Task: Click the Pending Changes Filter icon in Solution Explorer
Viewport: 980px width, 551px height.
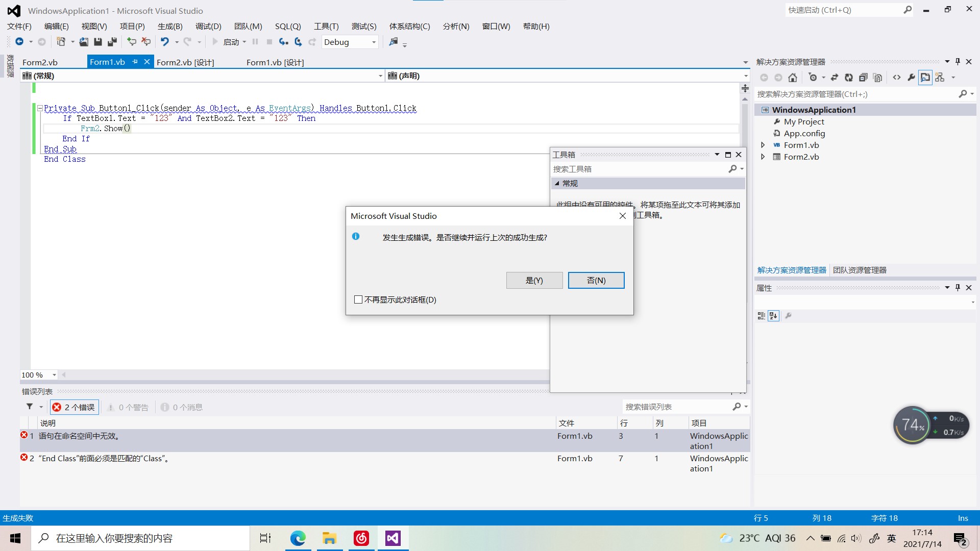Action: (x=813, y=78)
